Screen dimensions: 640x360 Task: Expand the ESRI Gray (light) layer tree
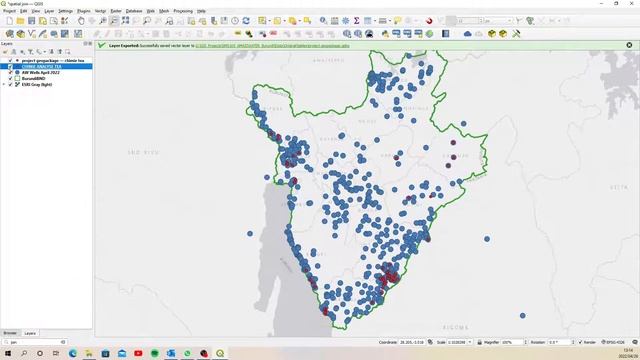4,84
